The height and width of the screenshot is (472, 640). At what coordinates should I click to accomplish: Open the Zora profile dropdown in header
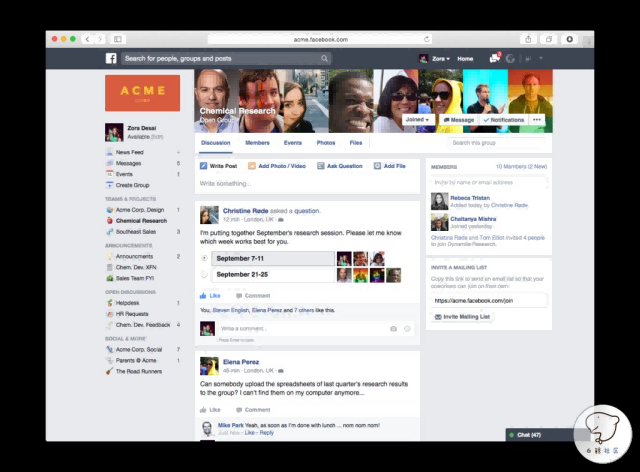coord(435,59)
